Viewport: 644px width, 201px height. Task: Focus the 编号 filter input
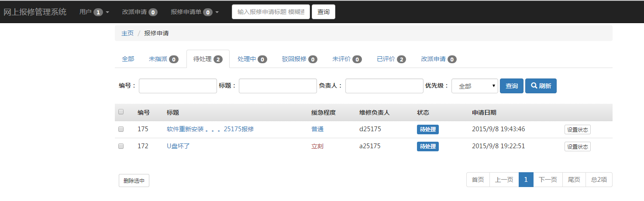178,86
